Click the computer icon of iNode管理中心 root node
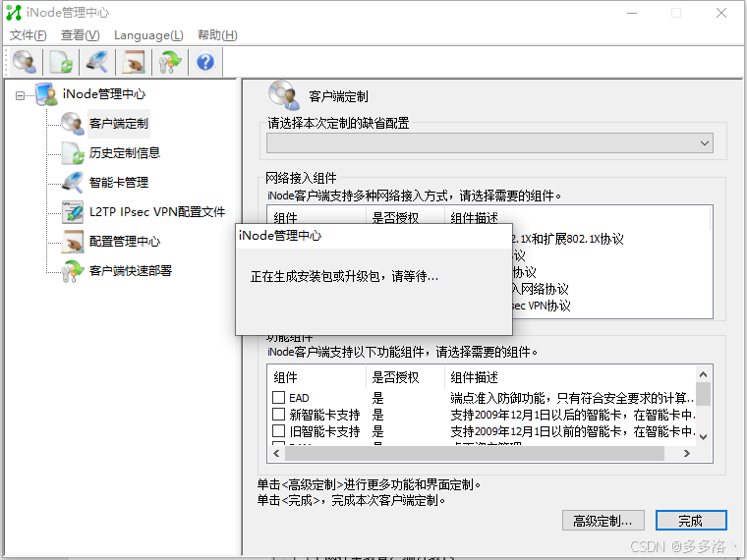The width and height of the screenshot is (747, 560). [47, 93]
